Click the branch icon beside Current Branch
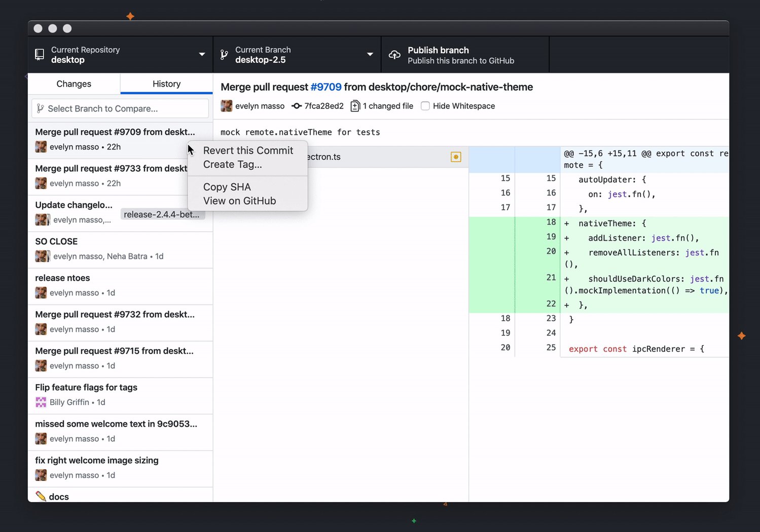This screenshot has height=532, width=760. 224,54
